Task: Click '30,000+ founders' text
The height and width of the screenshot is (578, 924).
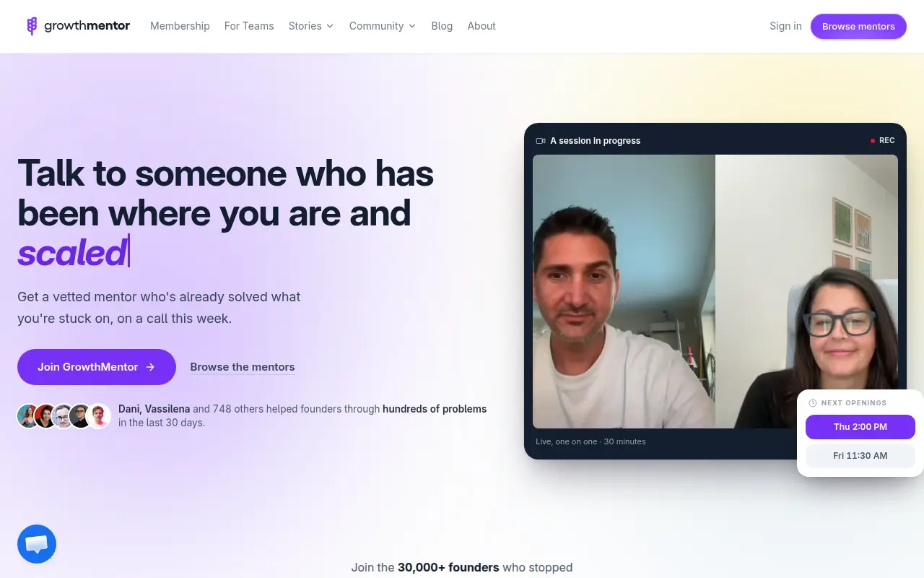Action: [448, 567]
